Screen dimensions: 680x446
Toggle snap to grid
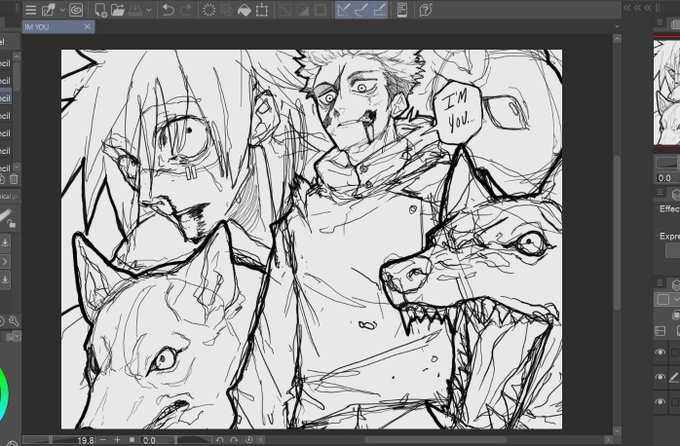point(380,10)
